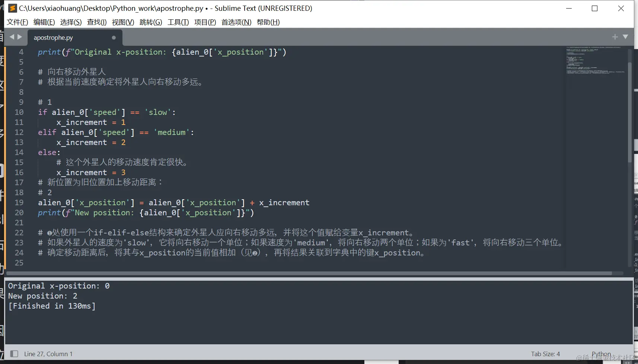Click '[Finished in 130ms]' in build output
The height and width of the screenshot is (364, 638).
tap(52, 306)
